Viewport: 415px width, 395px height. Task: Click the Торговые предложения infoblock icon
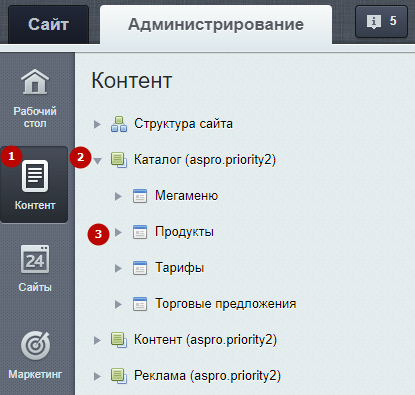click(x=140, y=304)
